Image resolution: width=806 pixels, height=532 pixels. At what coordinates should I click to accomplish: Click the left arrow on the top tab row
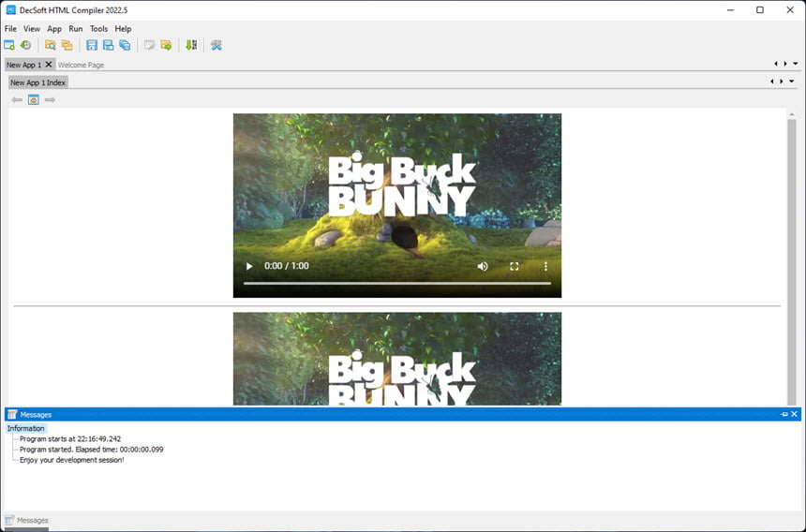pos(776,64)
